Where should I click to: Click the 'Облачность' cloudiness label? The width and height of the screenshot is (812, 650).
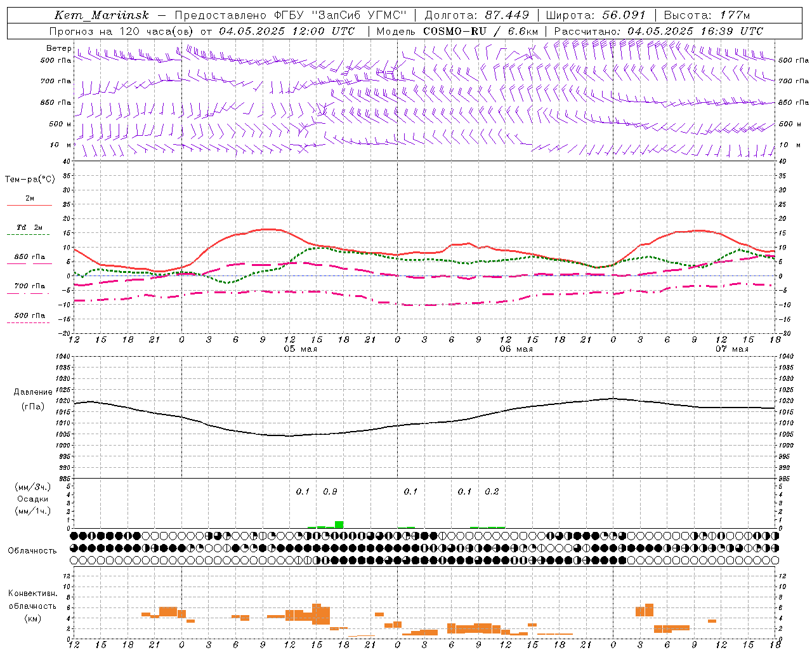pos(32,551)
